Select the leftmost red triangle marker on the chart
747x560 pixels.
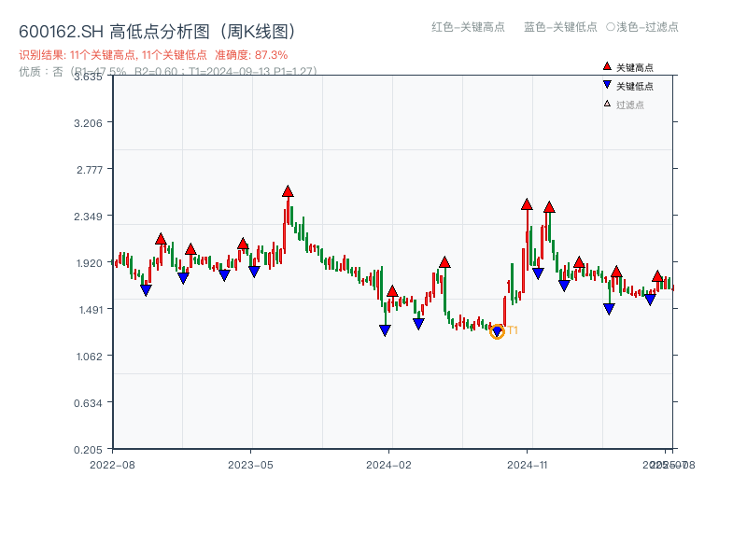pos(160,239)
